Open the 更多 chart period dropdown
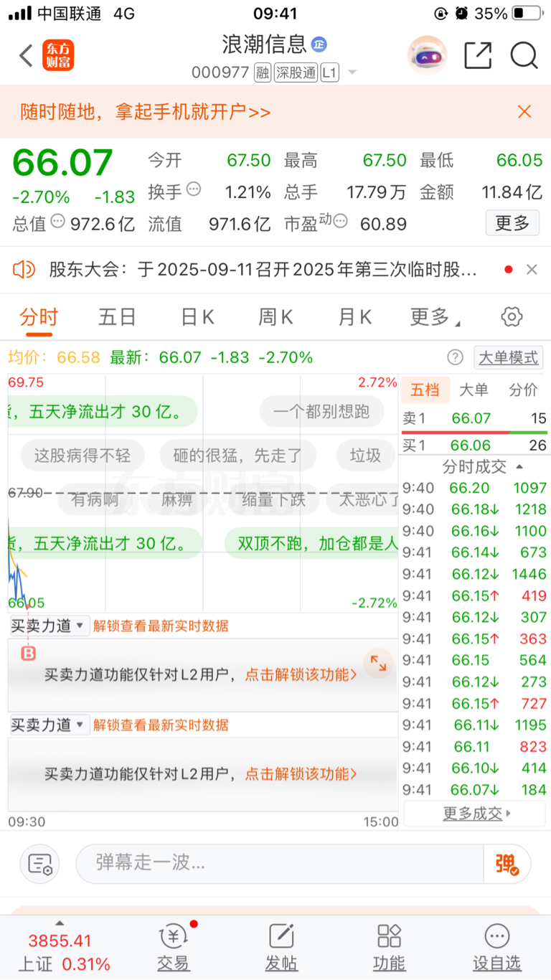The image size is (551, 980). coord(435,316)
